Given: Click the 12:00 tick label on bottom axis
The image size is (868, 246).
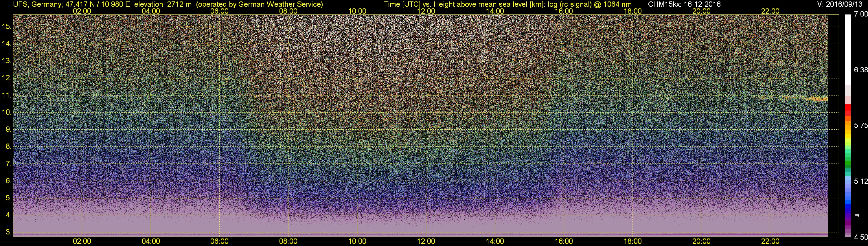Looking at the screenshot, I should (x=426, y=241).
